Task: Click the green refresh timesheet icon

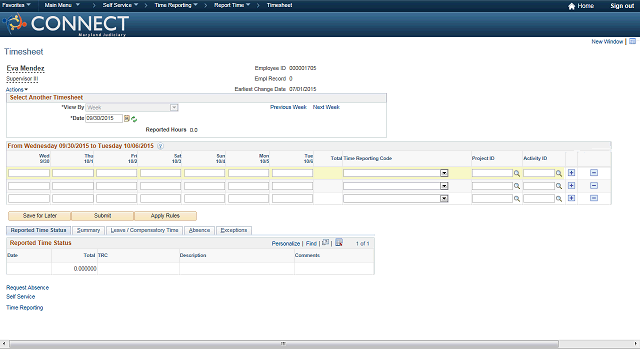Action: (x=134, y=119)
